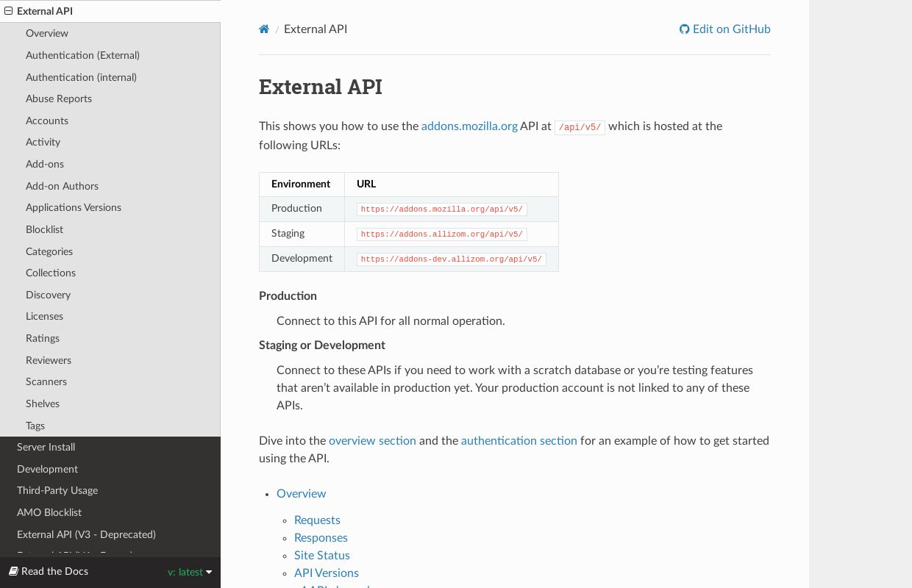The width and height of the screenshot is (912, 588).
Task: Click the Development cell in environment table
Action: click(302, 258)
